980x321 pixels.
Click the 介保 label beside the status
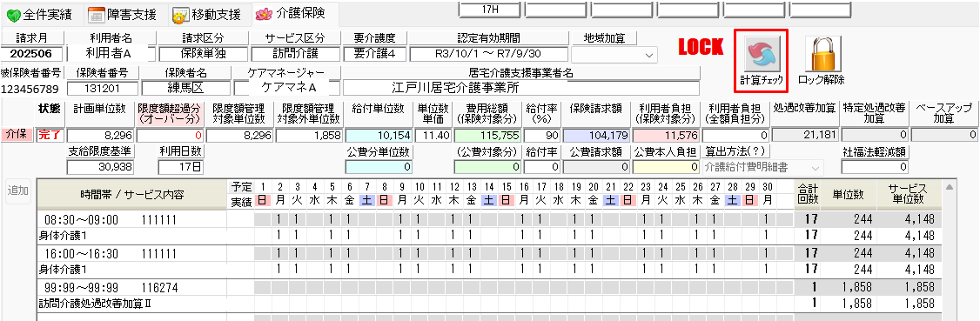[17, 135]
